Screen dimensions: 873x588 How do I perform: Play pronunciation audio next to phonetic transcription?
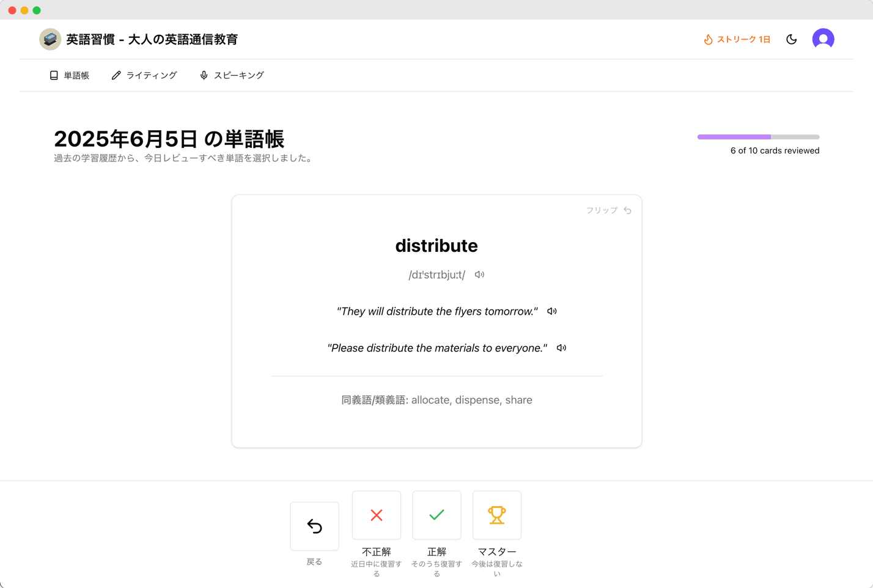(479, 275)
